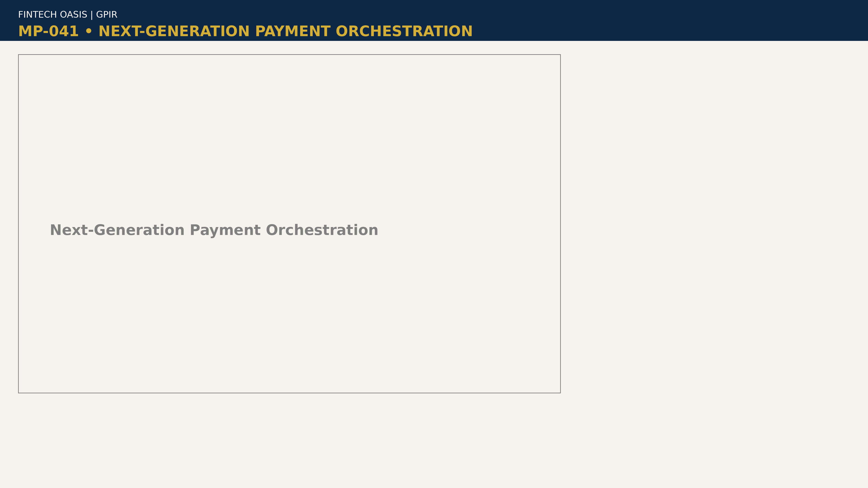Screen dimensions: 868x488
Task: Click the gold word ORCHESTRATION in header
Action: tap(404, 31)
